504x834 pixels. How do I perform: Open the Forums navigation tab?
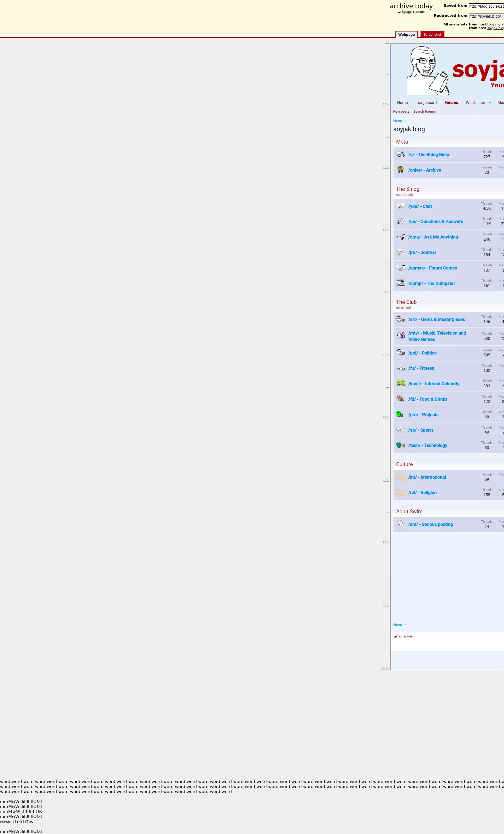(451, 103)
